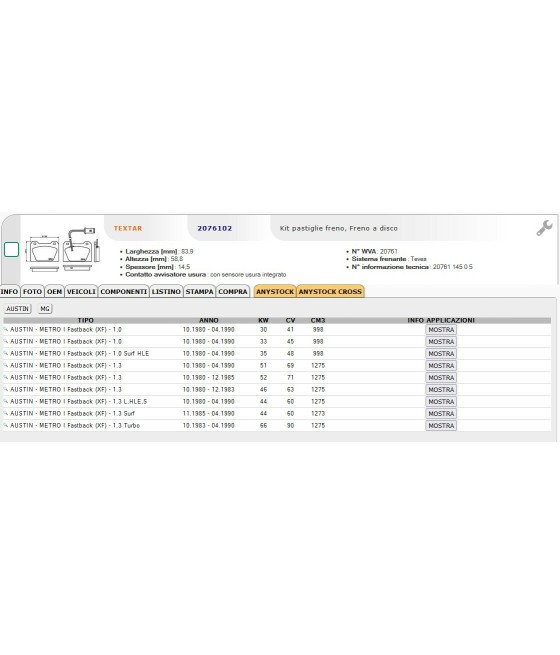The height and width of the screenshot is (655, 560).
Task: Open the COMPRA tab
Action: [233, 292]
